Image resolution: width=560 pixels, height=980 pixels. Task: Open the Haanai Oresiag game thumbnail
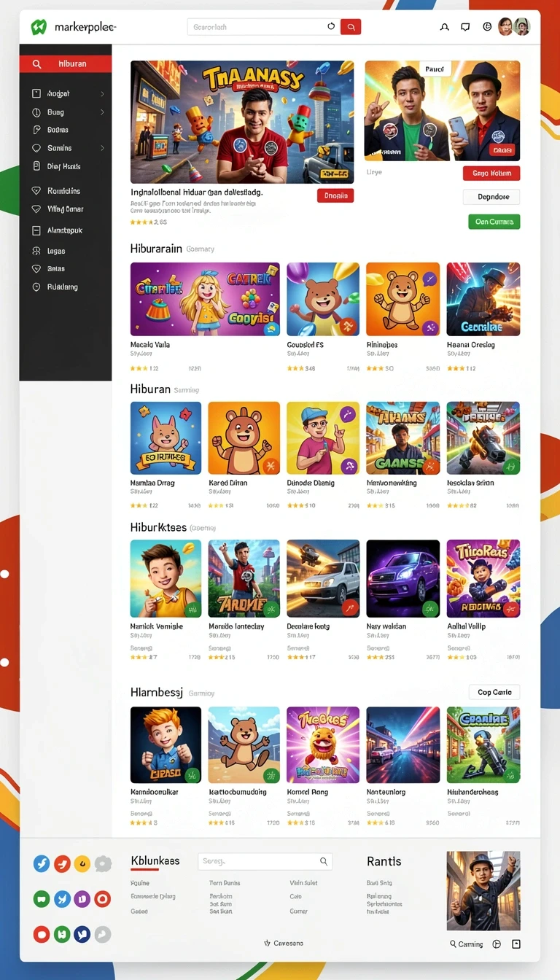483,299
